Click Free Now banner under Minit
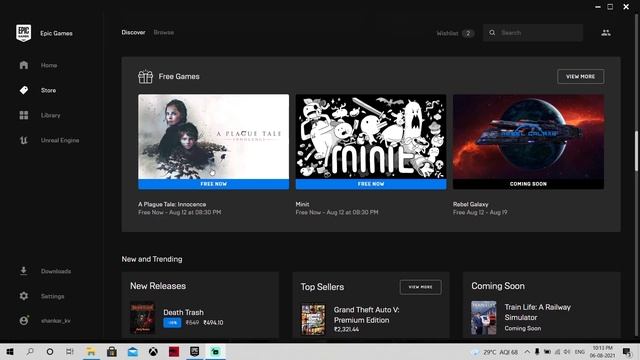This screenshot has height=360, width=640. [x=371, y=184]
